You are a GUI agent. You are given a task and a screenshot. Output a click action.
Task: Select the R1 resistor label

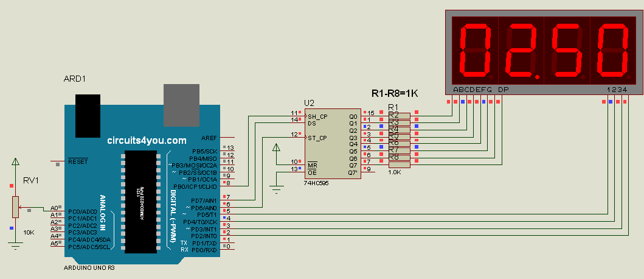(x=393, y=106)
